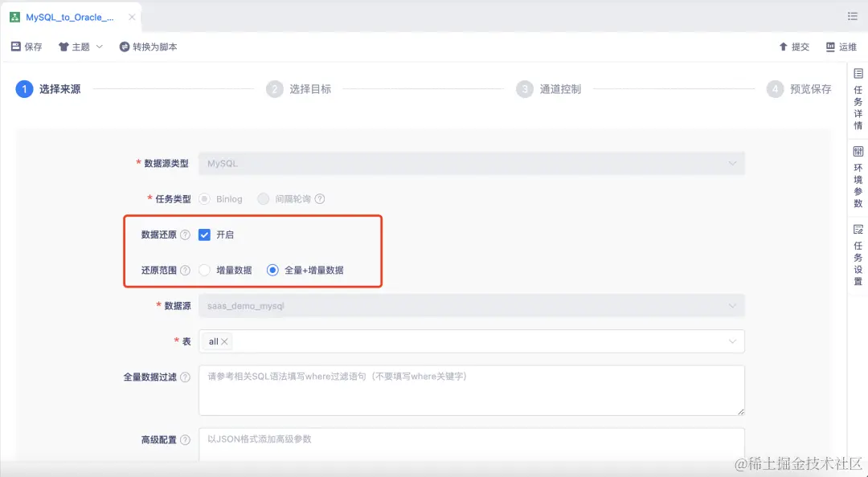Click help icon next to 数据还原
This screenshot has width=868, height=477.
coord(186,234)
